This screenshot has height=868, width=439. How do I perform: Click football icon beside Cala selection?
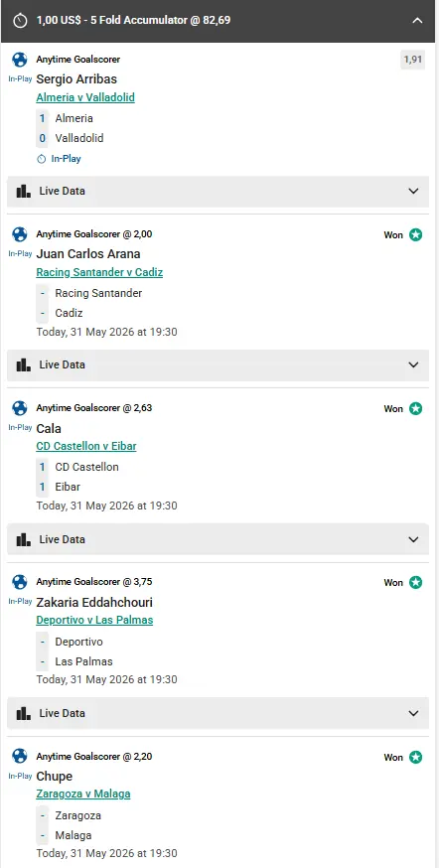click(x=20, y=408)
